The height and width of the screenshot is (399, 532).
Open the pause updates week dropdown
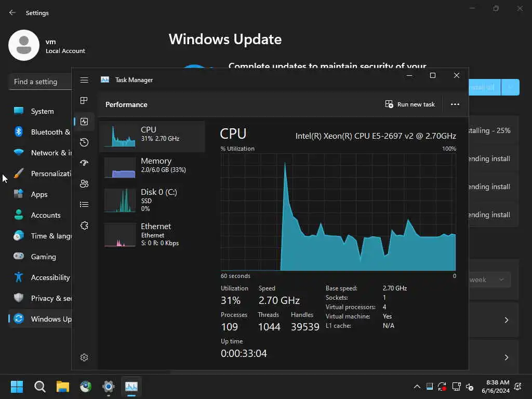(x=489, y=280)
